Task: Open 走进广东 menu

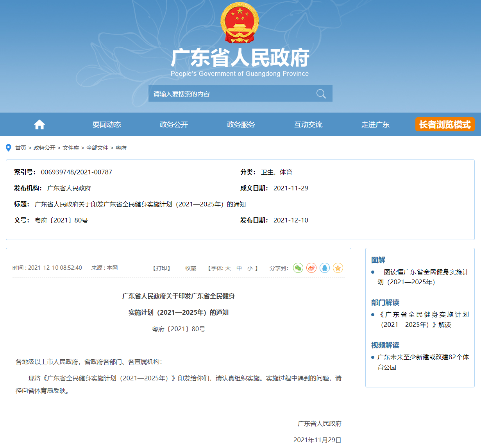Action: click(376, 125)
